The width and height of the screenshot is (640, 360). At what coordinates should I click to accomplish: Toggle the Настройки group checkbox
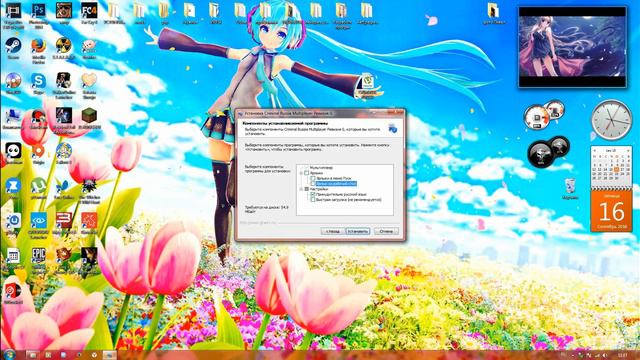[307, 189]
